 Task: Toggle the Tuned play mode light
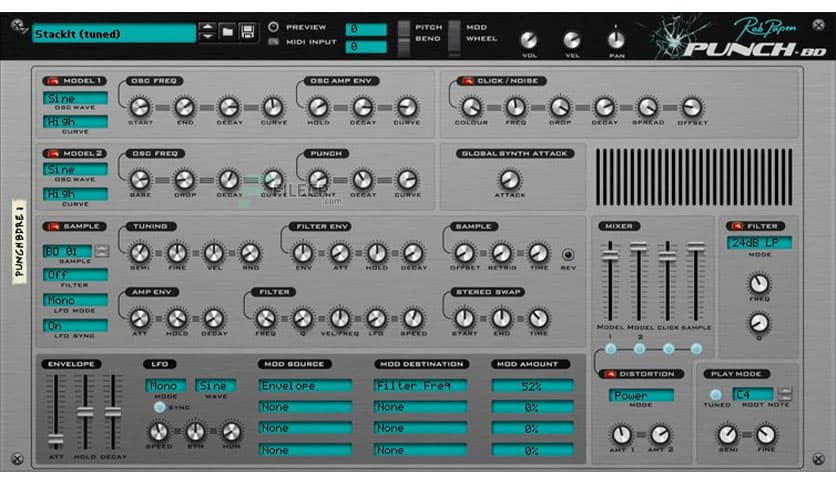coord(716,394)
